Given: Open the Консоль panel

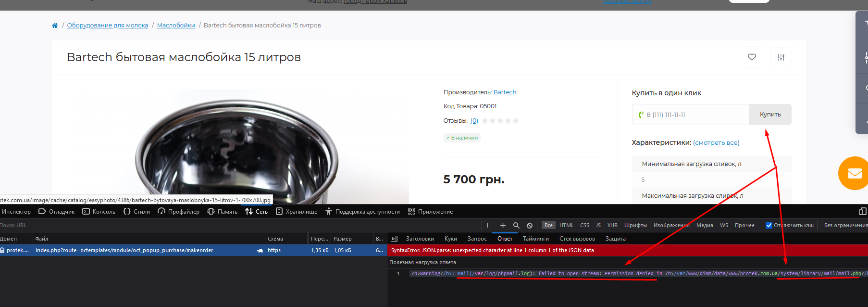Looking at the screenshot, I should (99, 212).
